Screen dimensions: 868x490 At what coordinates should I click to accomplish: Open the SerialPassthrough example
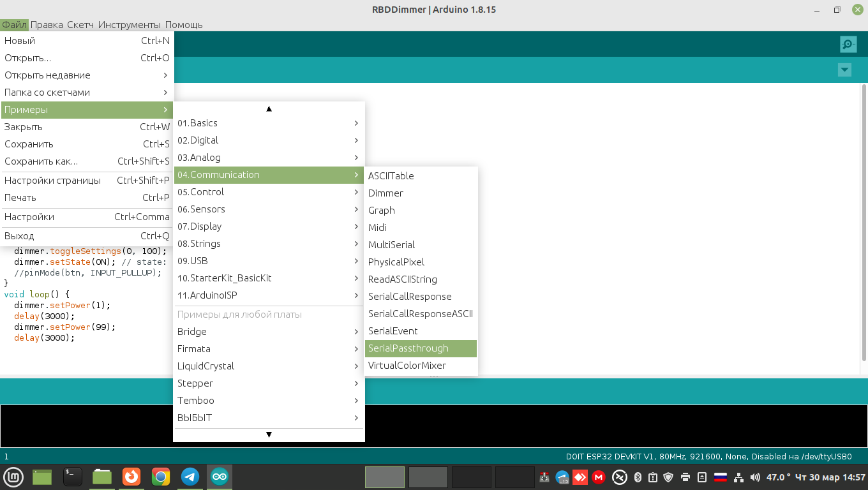[x=421, y=348]
